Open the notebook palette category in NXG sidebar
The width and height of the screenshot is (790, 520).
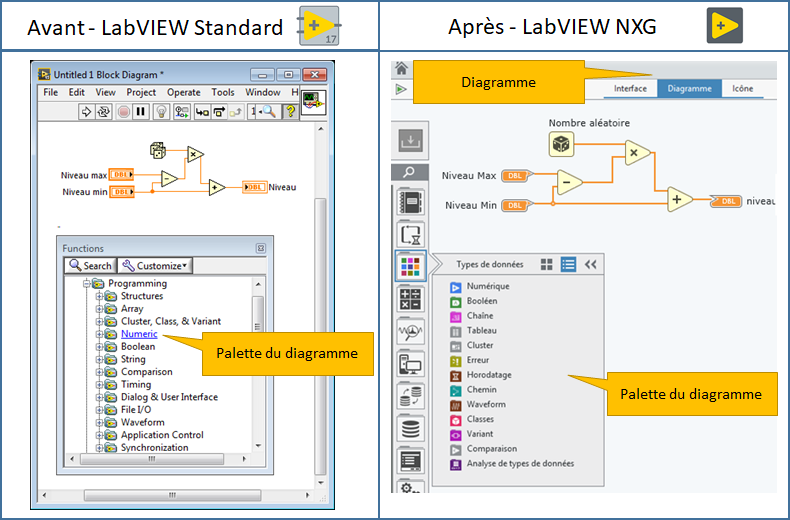click(x=411, y=202)
